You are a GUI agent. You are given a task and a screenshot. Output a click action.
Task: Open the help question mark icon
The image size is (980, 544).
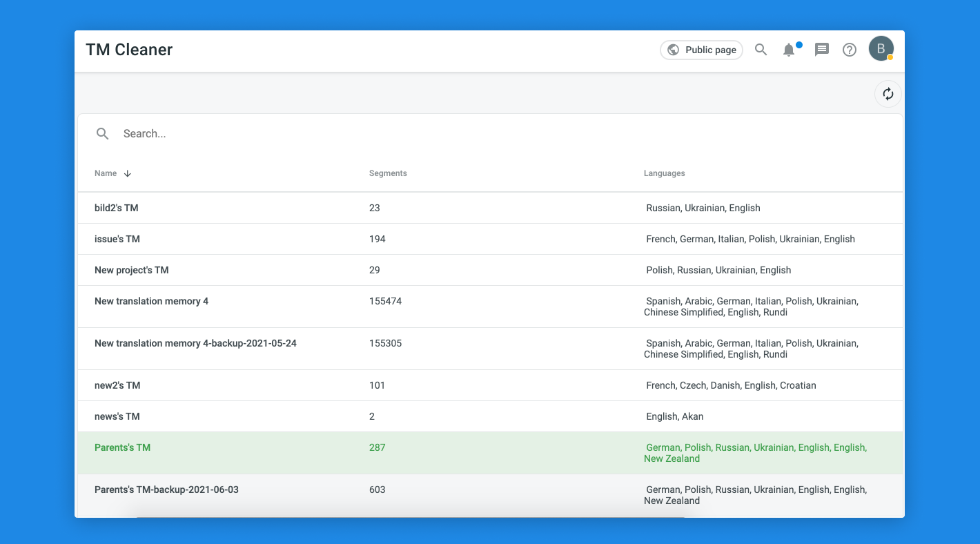click(x=850, y=50)
